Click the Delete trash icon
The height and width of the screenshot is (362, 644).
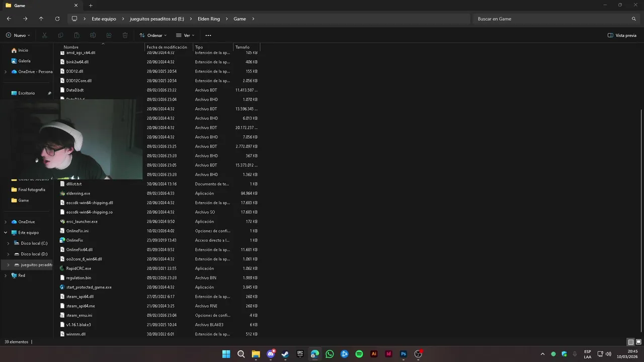125,35
